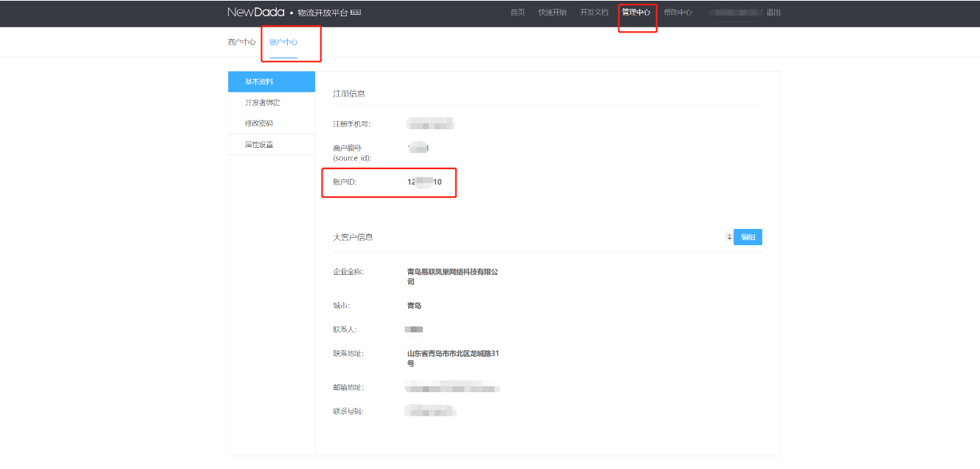Image resolution: width=980 pixels, height=469 pixels.
Task: Click the 商户编号 (source_id) label
Action: pyautogui.click(x=352, y=153)
